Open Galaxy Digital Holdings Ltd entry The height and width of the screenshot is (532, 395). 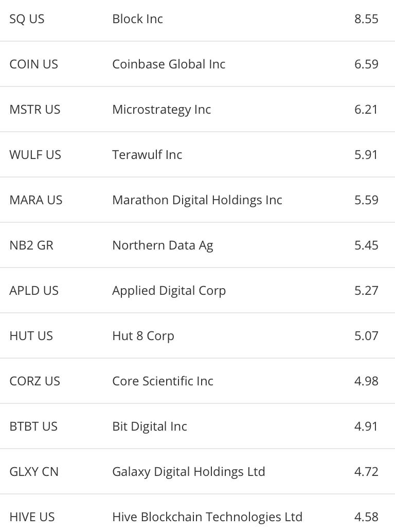pyautogui.click(x=197, y=472)
